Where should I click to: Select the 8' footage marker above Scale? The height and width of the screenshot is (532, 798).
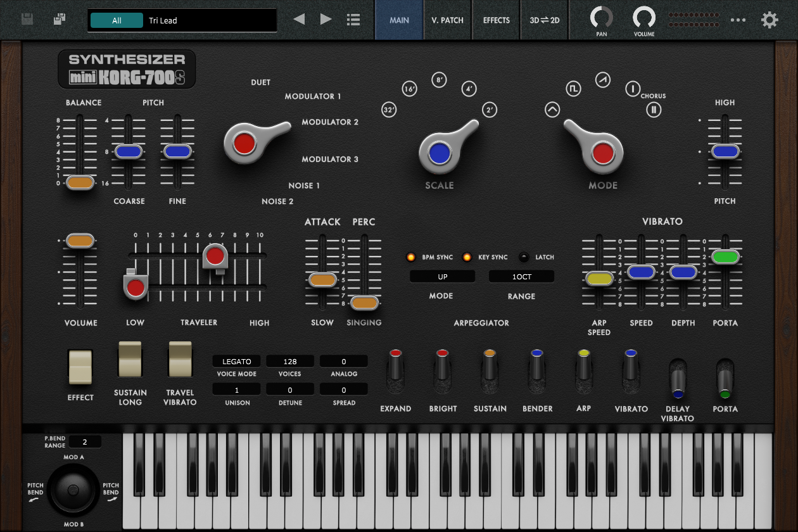(x=439, y=80)
